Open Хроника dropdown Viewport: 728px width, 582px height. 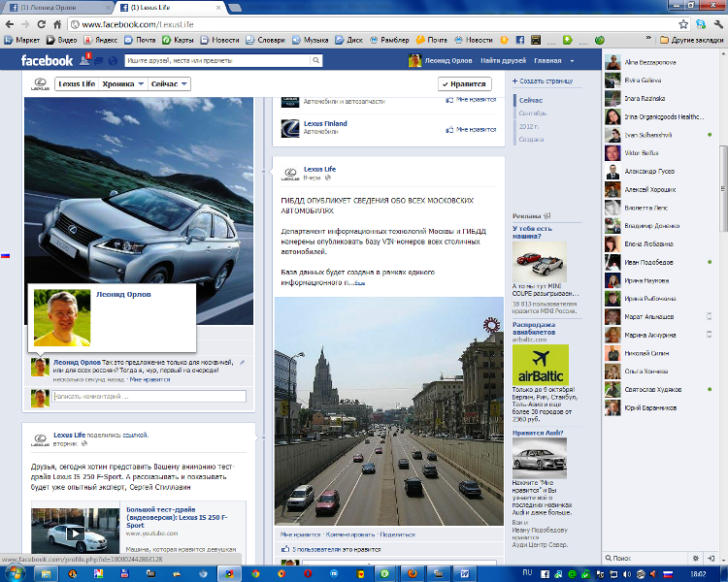[122, 84]
